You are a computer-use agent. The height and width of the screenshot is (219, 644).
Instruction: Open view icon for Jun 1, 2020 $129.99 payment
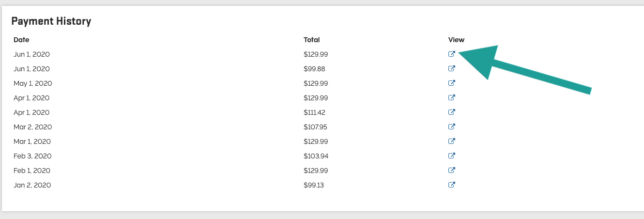pos(451,54)
